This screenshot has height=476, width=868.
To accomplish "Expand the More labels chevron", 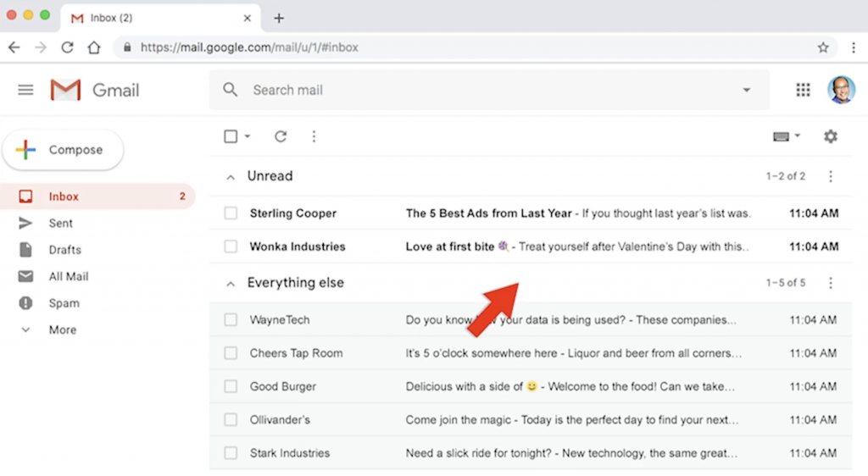I will pyautogui.click(x=25, y=330).
